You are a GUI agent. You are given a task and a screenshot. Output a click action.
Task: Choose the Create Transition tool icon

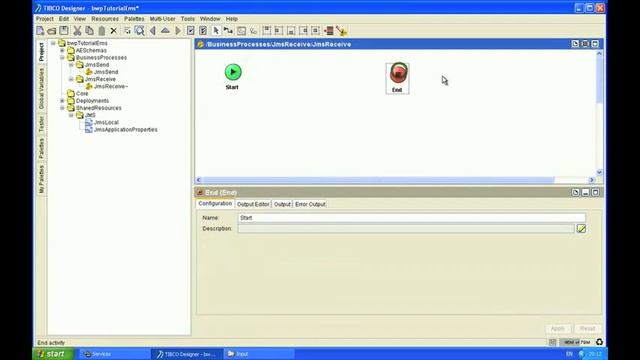click(228, 31)
